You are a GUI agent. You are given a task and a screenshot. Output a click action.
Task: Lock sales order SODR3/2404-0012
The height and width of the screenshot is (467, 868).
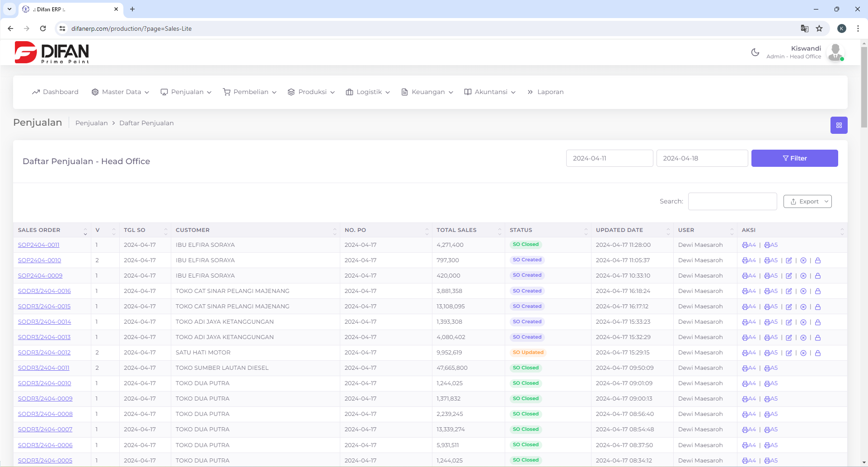click(x=818, y=353)
